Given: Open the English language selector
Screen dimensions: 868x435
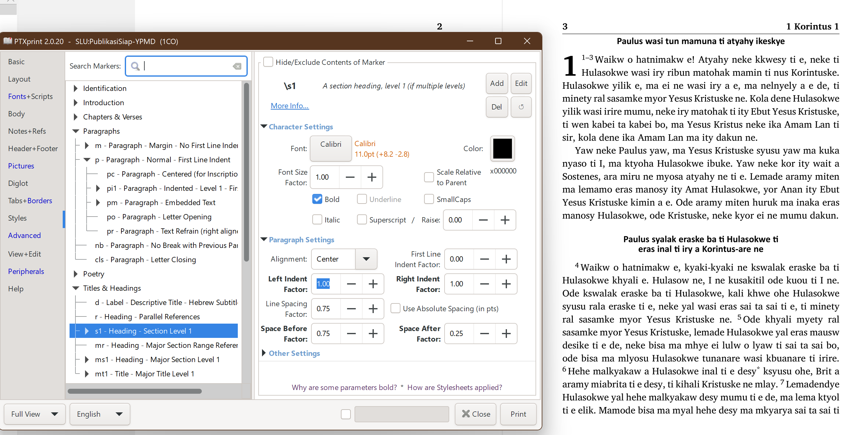Looking at the screenshot, I should (100, 414).
